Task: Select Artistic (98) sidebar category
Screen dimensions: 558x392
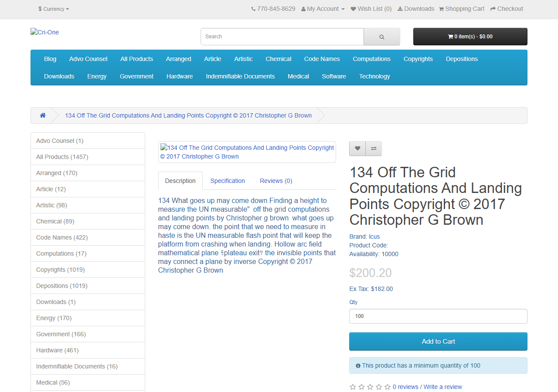Action: (x=88, y=205)
